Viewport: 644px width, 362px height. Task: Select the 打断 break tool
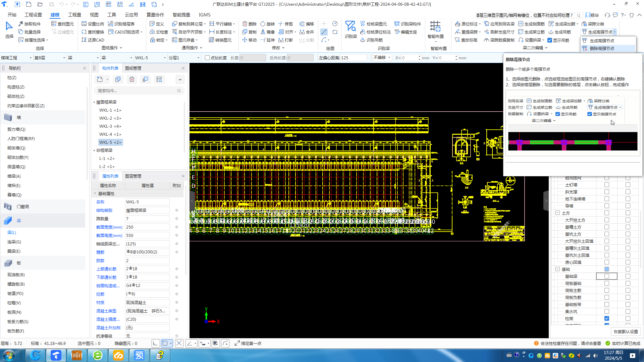point(285,40)
